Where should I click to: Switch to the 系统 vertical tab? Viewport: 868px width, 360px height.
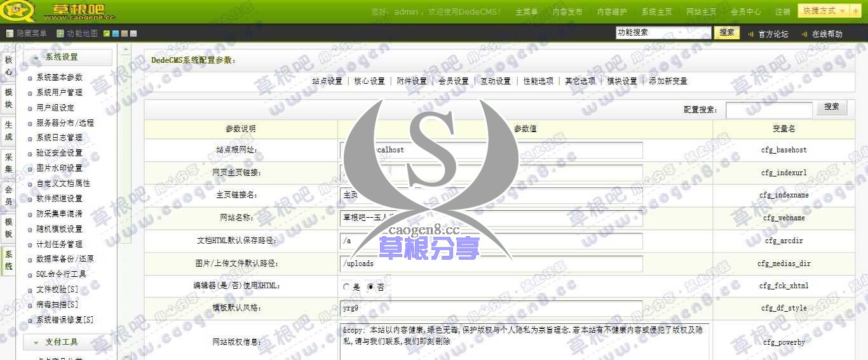click(9, 260)
